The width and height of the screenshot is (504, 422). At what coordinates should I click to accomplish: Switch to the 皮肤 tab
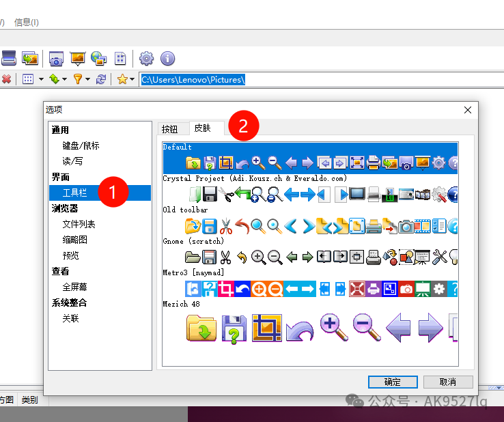pyautogui.click(x=202, y=128)
